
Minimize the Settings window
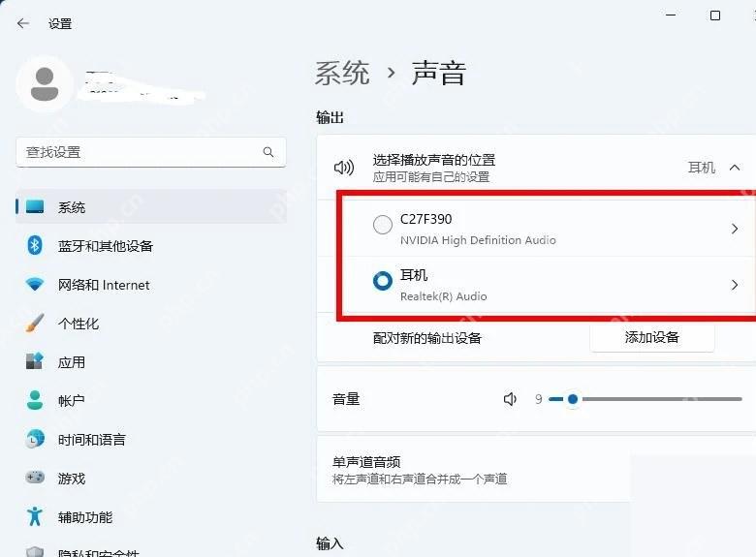(671, 15)
